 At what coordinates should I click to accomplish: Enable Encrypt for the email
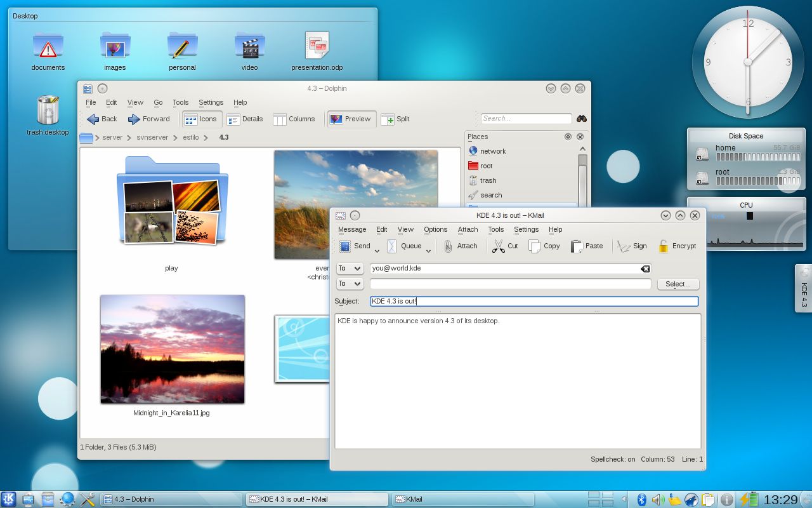click(663, 246)
